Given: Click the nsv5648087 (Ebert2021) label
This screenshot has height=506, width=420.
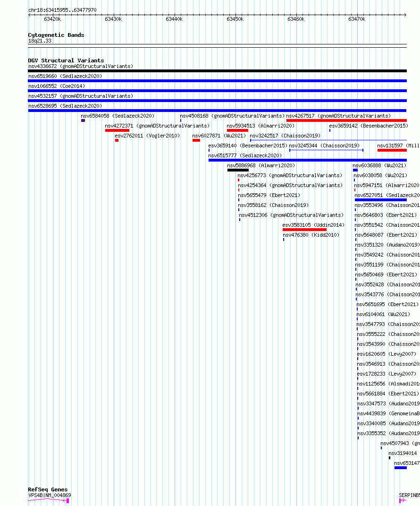Looking at the screenshot, I should pos(386,235).
